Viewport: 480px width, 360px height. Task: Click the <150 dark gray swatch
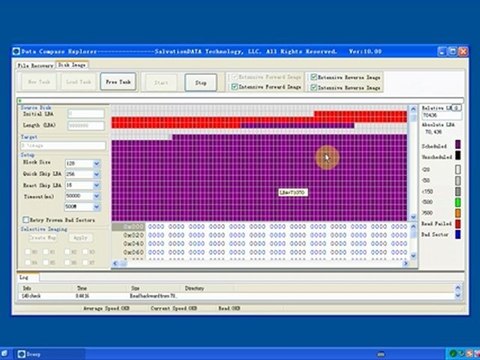[x=458, y=191]
